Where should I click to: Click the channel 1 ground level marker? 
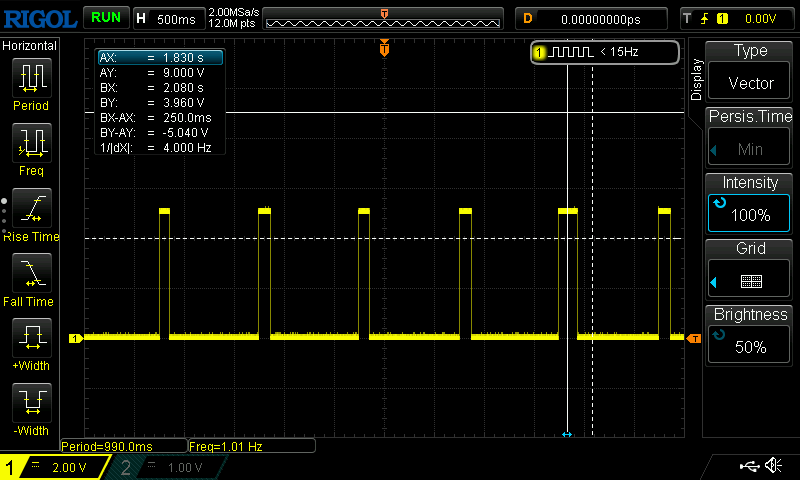(76, 338)
